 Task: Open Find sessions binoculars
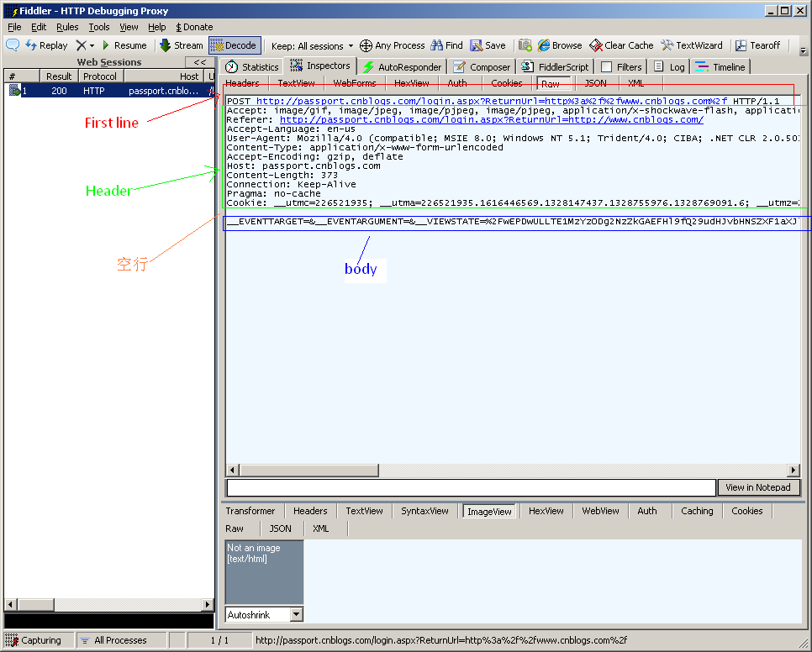point(447,45)
